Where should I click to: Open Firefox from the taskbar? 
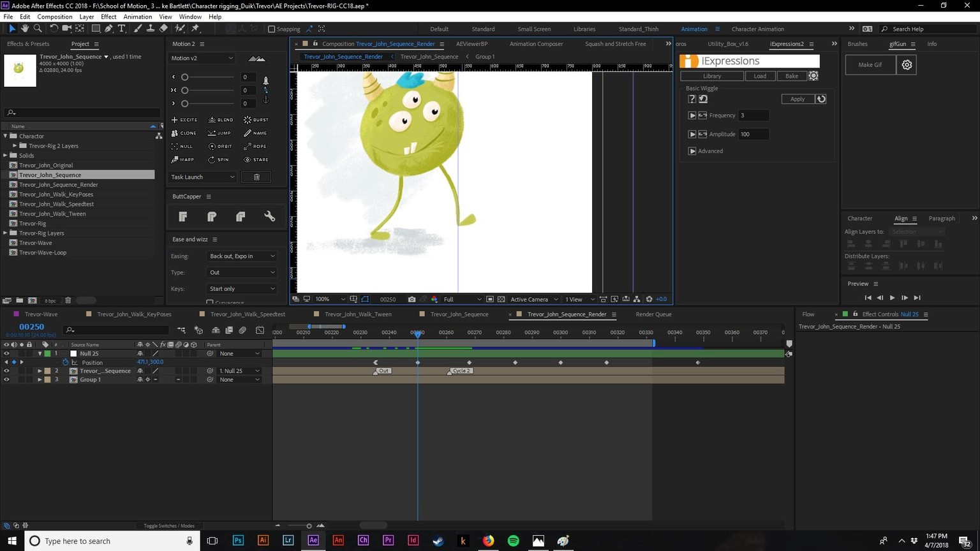pos(488,541)
